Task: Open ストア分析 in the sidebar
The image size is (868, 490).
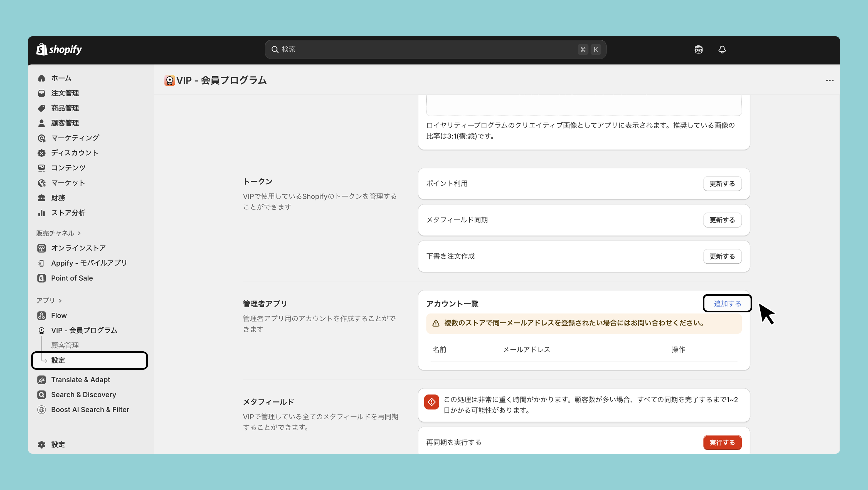Action: point(68,213)
